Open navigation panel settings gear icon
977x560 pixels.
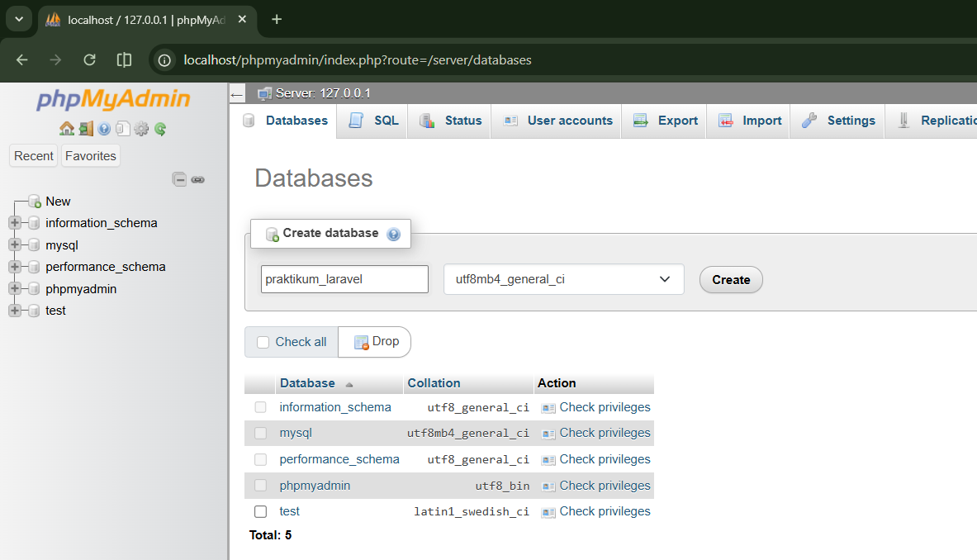tap(141, 129)
